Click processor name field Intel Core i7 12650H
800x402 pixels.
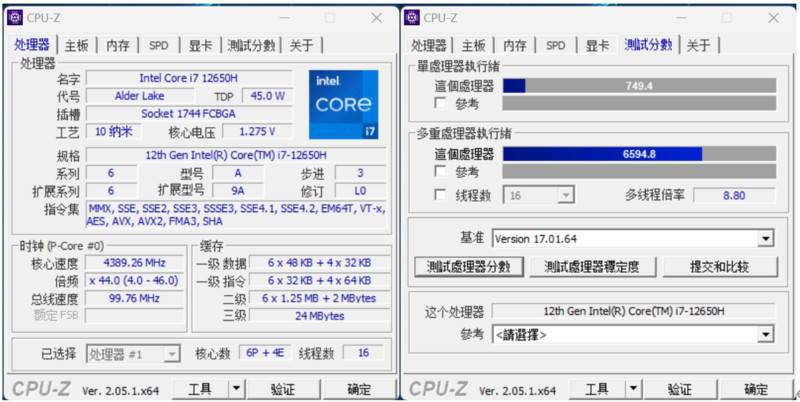click(189, 78)
